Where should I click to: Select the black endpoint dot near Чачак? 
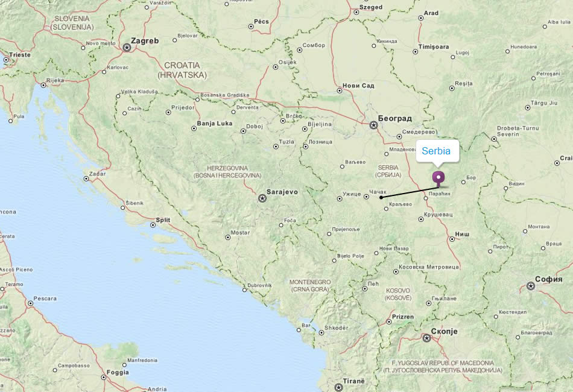coord(381,197)
